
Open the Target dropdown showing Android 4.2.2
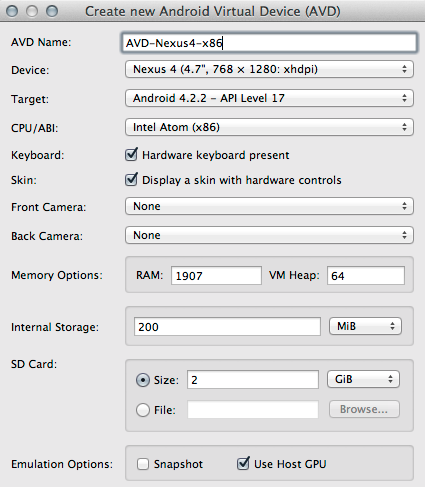pyautogui.click(x=269, y=98)
